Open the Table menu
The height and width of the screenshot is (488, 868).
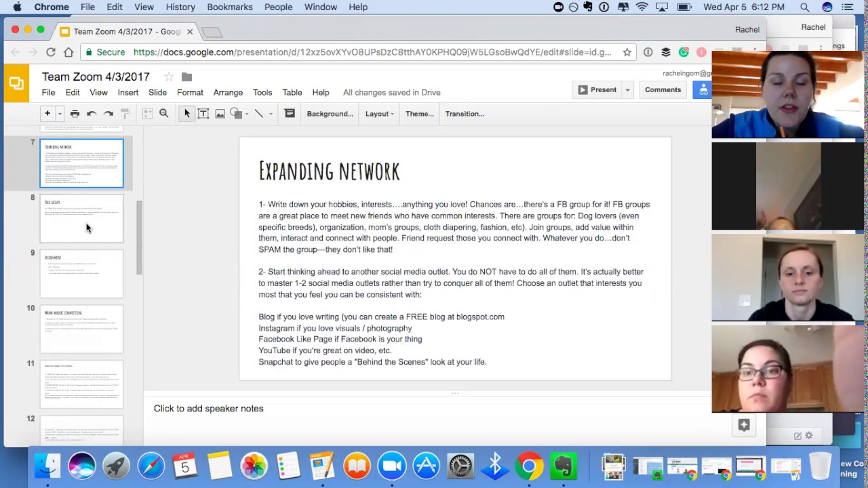[x=292, y=92]
